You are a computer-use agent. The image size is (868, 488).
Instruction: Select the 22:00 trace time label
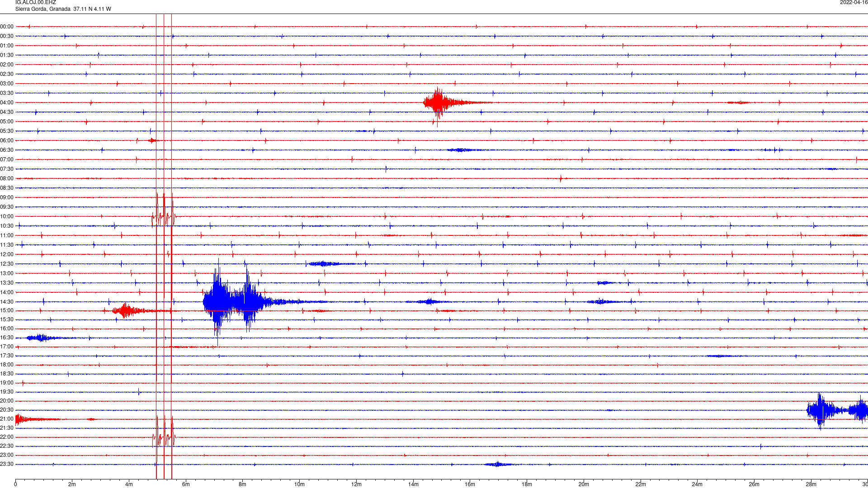tap(7, 437)
